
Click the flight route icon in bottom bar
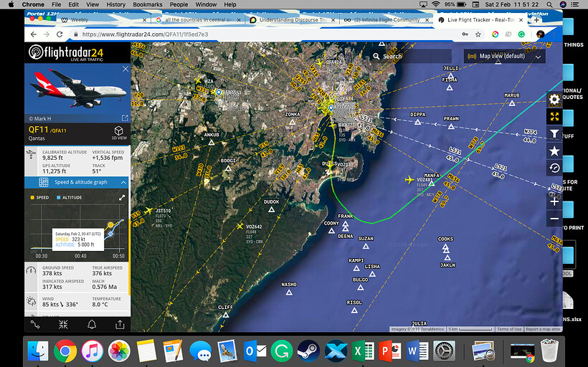[x=35, y=325]
